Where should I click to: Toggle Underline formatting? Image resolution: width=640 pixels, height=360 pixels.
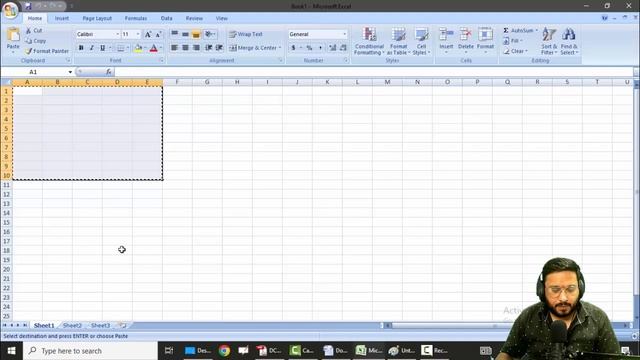coord(102,48)
